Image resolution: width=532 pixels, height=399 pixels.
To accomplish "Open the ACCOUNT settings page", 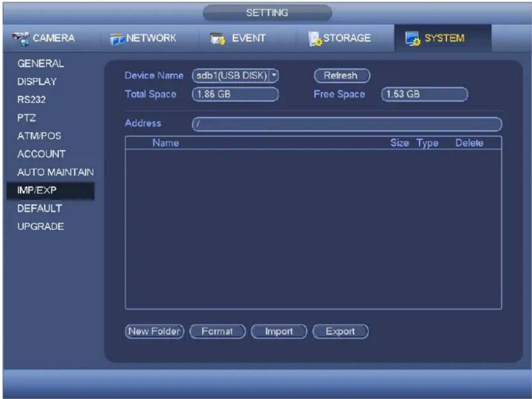I will coord(41,154).
